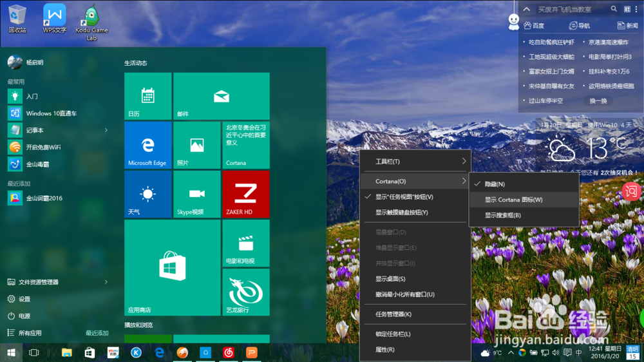
Task: Expand 记事本 jump list arrow
Action: pos(106,130)
